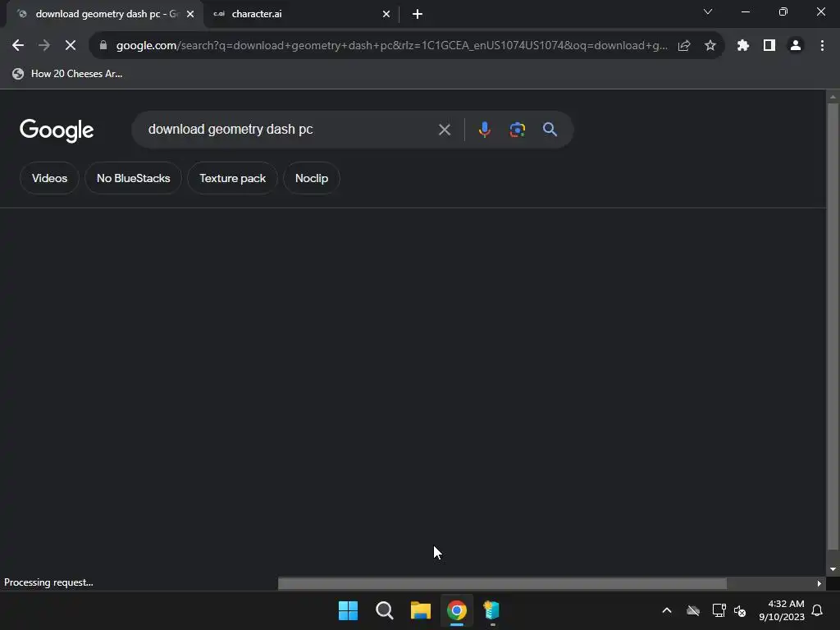This screenshot has width=840, height=630.
Task: Switch to the character.ai tab
Action: tap(302, 14)
